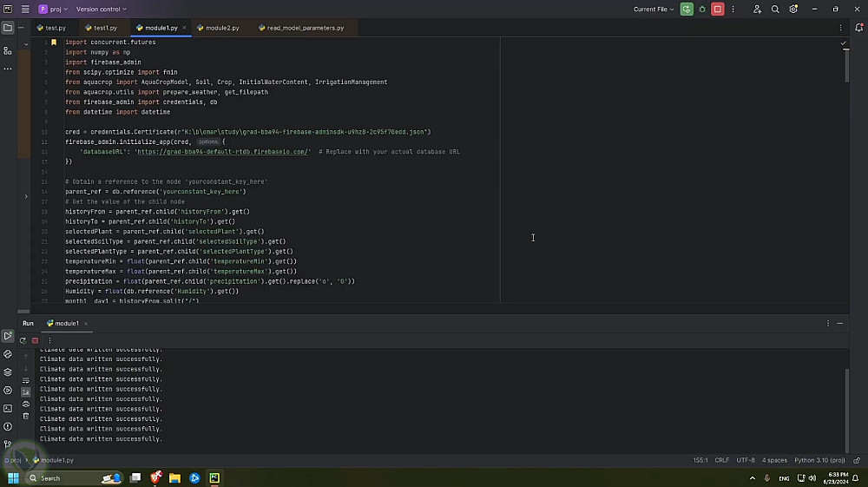Open Search Everywhere magnifier icon
This screenshot has height=487, width=868.
pyautogui.click(x=775, y=9)
